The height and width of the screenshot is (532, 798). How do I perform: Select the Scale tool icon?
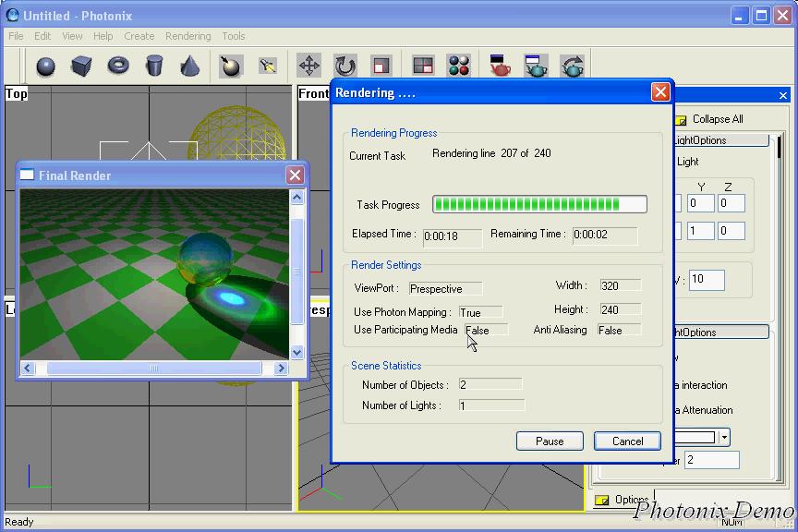click(x=381, y=66)
